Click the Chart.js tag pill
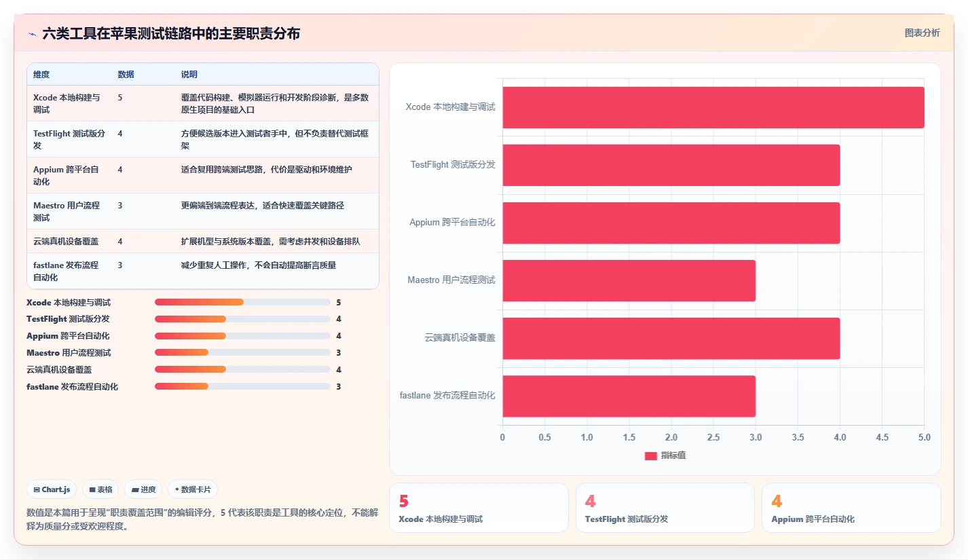968x560 pixels. (52, 489)
